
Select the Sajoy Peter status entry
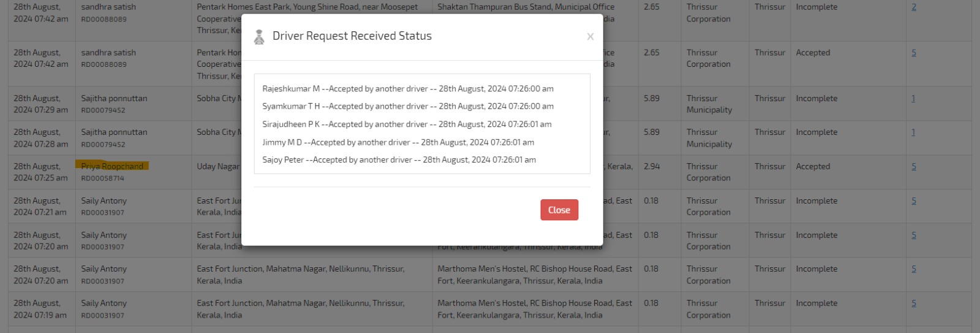click(399, 160)
